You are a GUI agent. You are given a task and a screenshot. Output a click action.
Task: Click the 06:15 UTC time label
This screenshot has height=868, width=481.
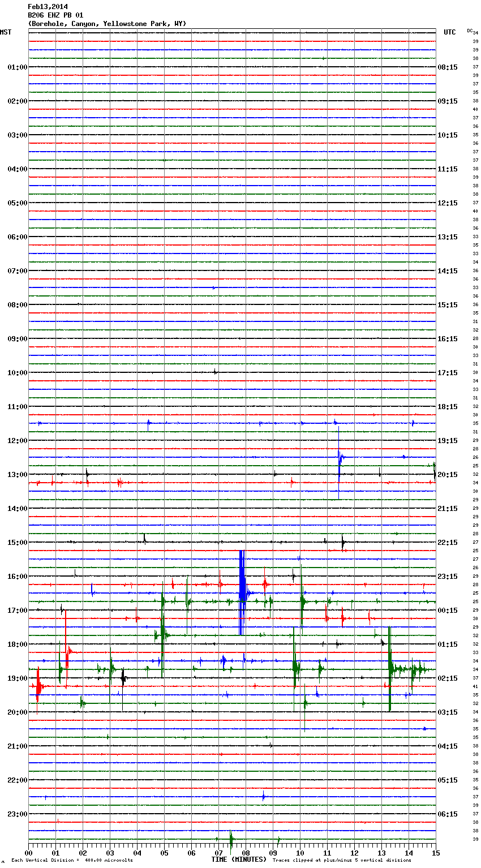[x=448, y=814]
